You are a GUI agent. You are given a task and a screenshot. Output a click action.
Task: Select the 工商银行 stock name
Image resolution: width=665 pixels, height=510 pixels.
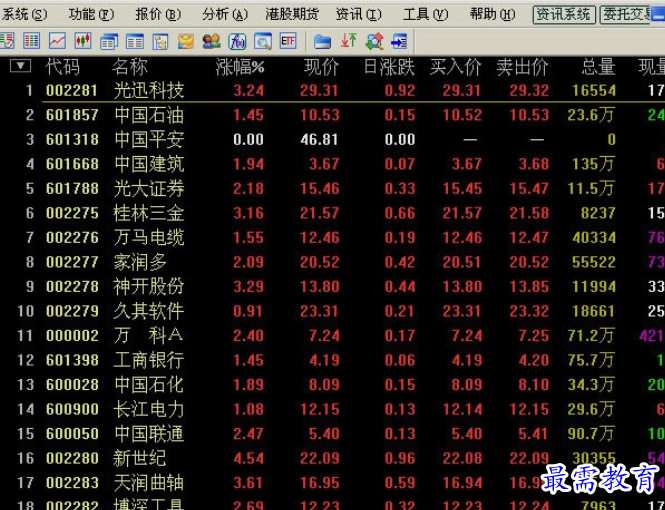coord(149,360)
